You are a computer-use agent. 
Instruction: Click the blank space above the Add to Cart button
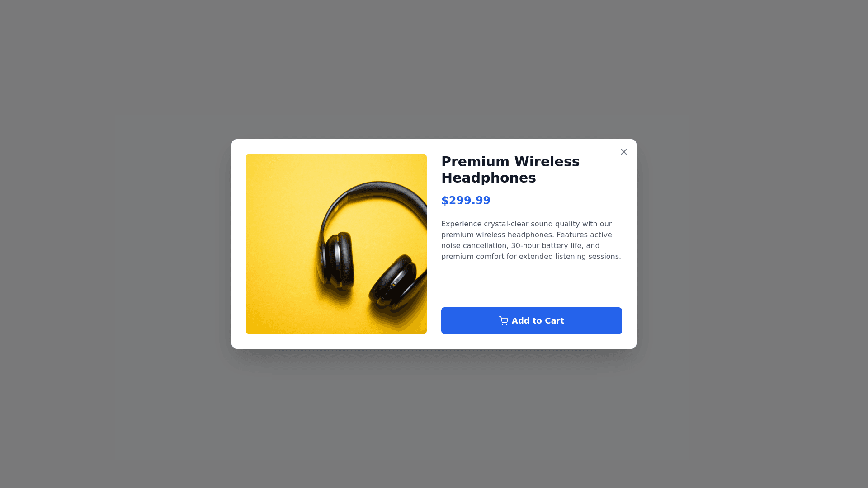coord(531,285)
